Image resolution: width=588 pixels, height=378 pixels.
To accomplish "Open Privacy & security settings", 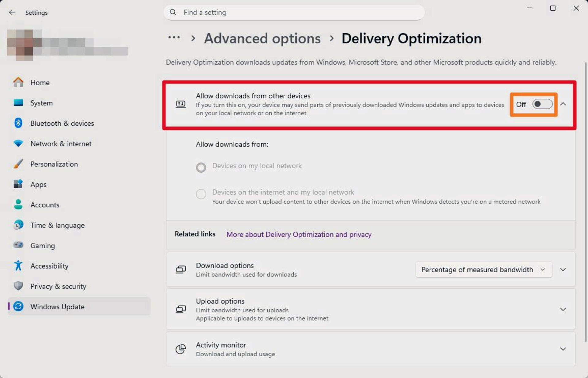I will coord(18,286).
